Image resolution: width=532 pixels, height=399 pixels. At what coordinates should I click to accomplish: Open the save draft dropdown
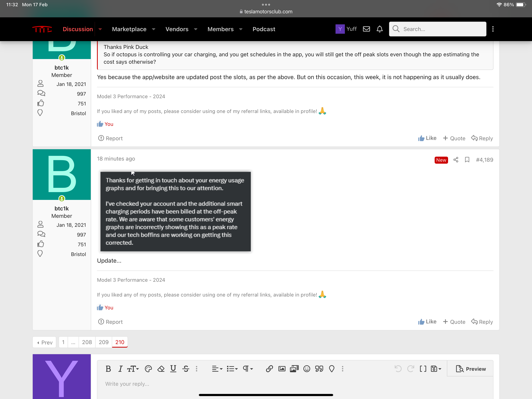click(436, 369)
